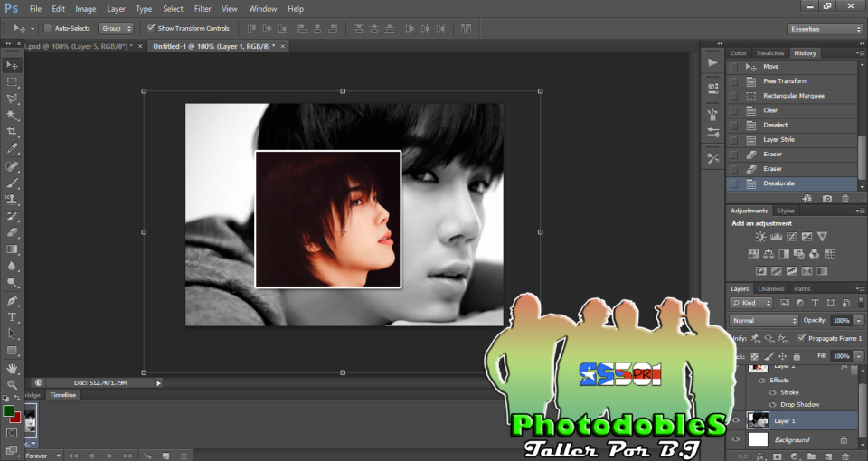Delete current history state trash icon

(845, 198)
